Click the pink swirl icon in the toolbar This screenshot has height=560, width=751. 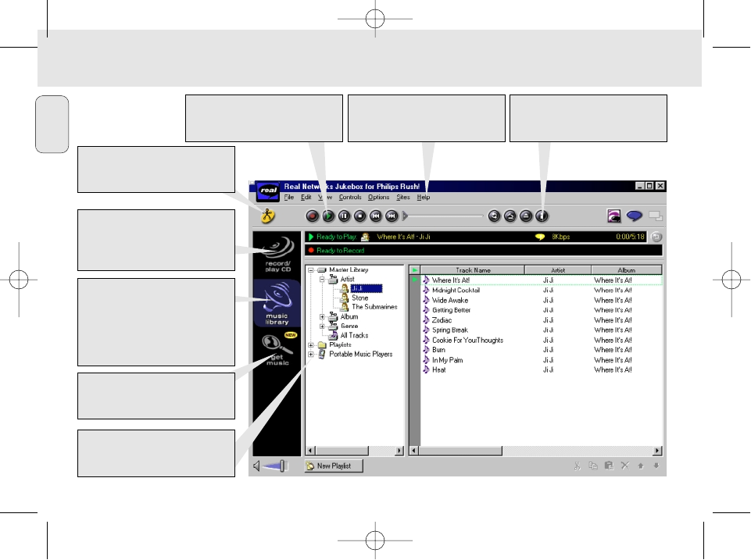[613, 216]
